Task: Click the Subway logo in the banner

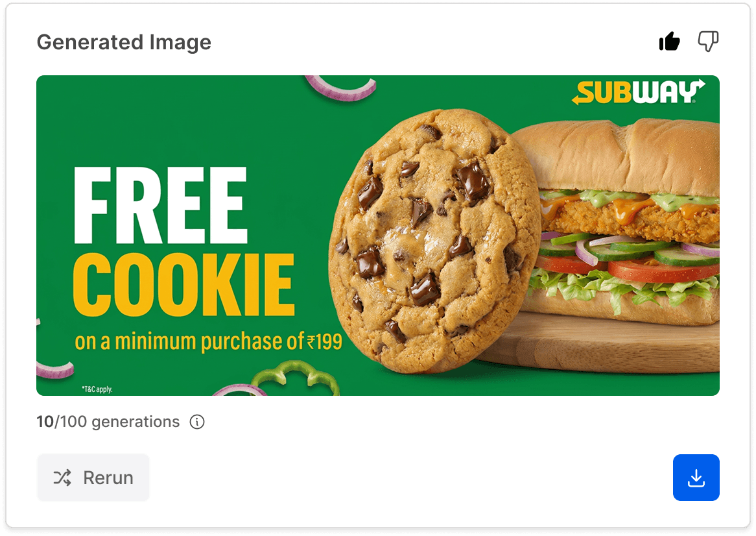Action: click(638, 91)
